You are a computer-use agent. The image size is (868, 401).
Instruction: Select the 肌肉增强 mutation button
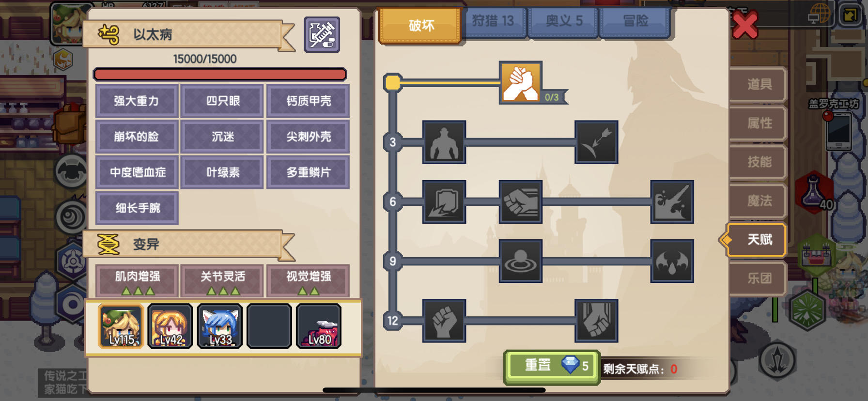[137, 280]
